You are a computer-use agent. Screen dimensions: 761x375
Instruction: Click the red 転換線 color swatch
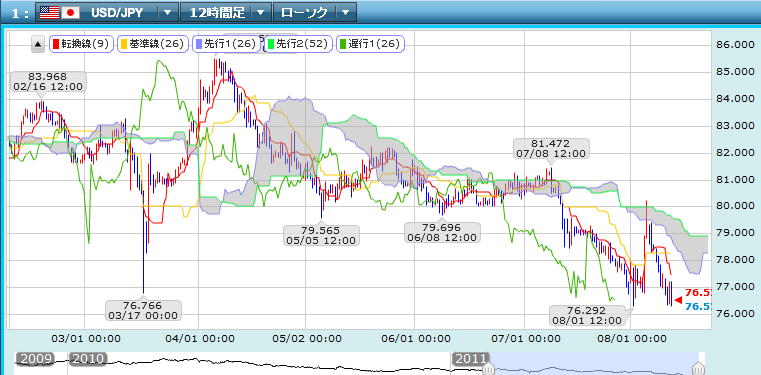pos(56,44)
